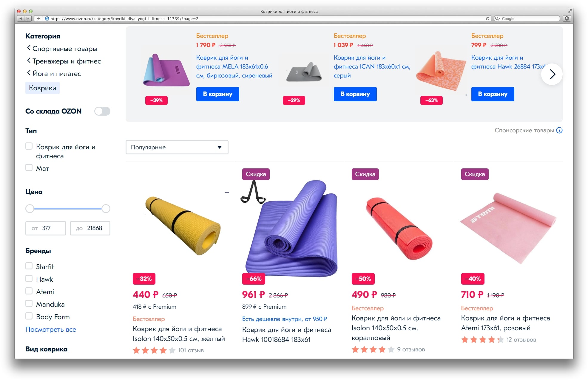Screen dimensions: 588x380
Task: Click the right price slider handle
Action: [106, 209]
